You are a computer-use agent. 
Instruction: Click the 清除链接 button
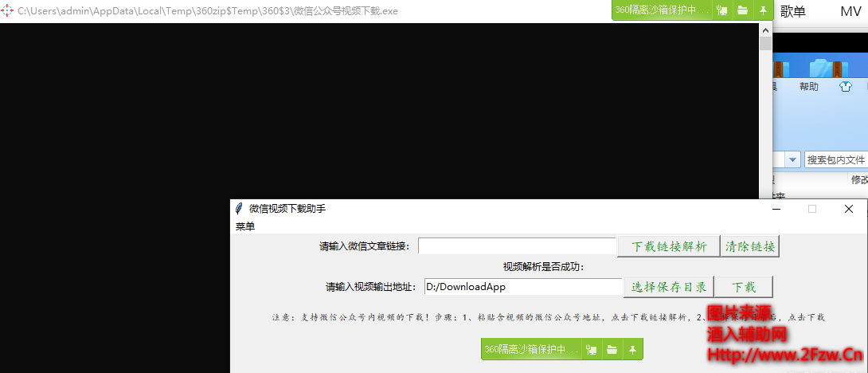[x=750, y=246]
